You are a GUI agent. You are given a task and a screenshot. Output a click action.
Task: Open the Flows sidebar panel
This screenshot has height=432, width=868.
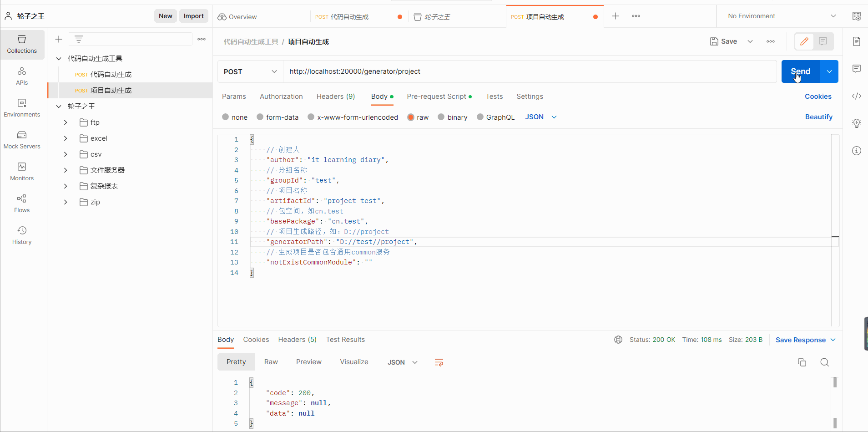22,204
